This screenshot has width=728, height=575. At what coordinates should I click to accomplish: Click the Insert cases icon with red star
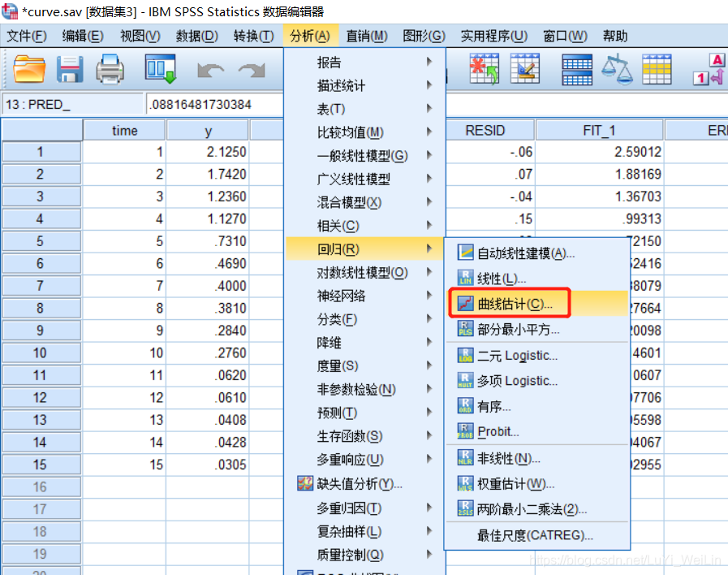tap(484, 69)
